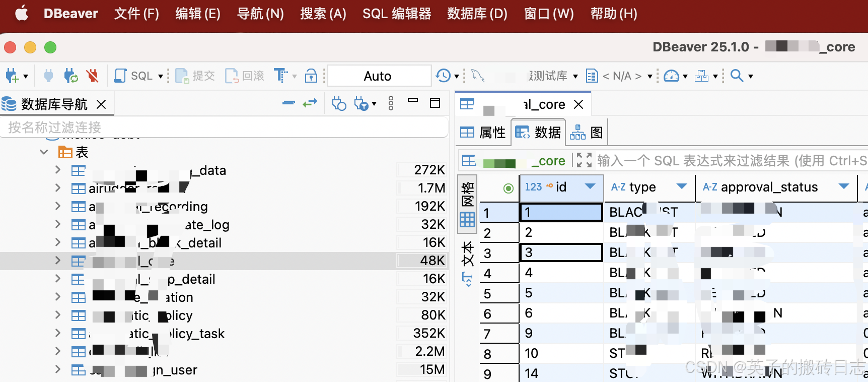The image size is (868, 382).
Task: Click the reconnect plug icon with green arrows
Action: (71, 76)
